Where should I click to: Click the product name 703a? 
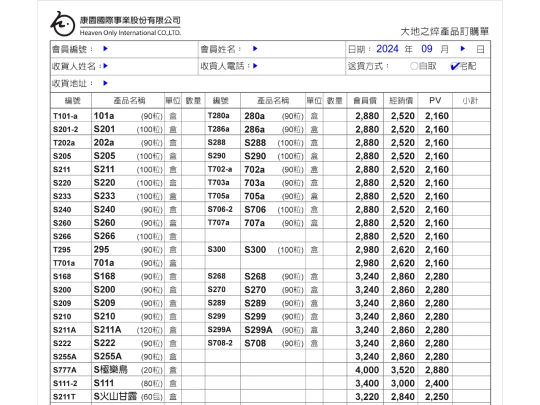coord(255,183)
